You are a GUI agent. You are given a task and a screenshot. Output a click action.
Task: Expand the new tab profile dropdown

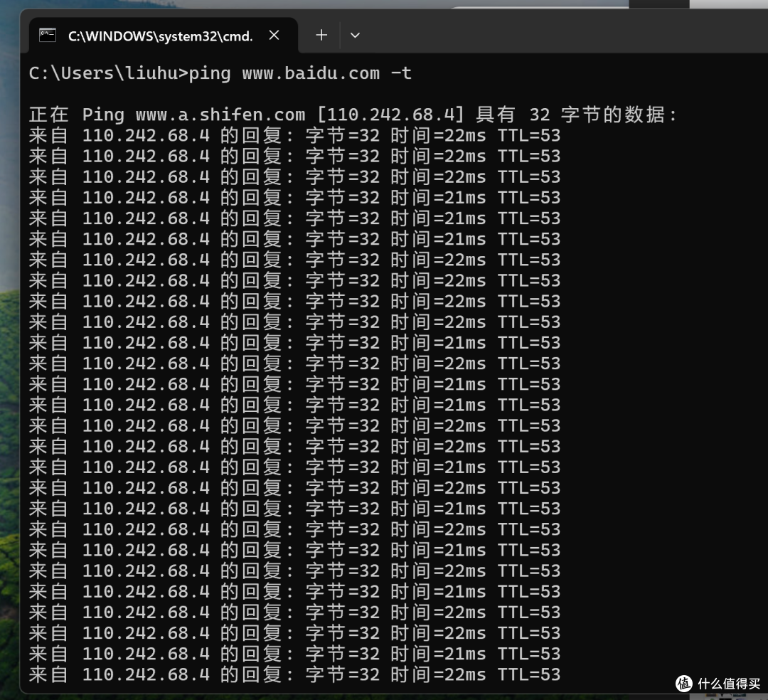pyautogui.click(x=355, y=36)
